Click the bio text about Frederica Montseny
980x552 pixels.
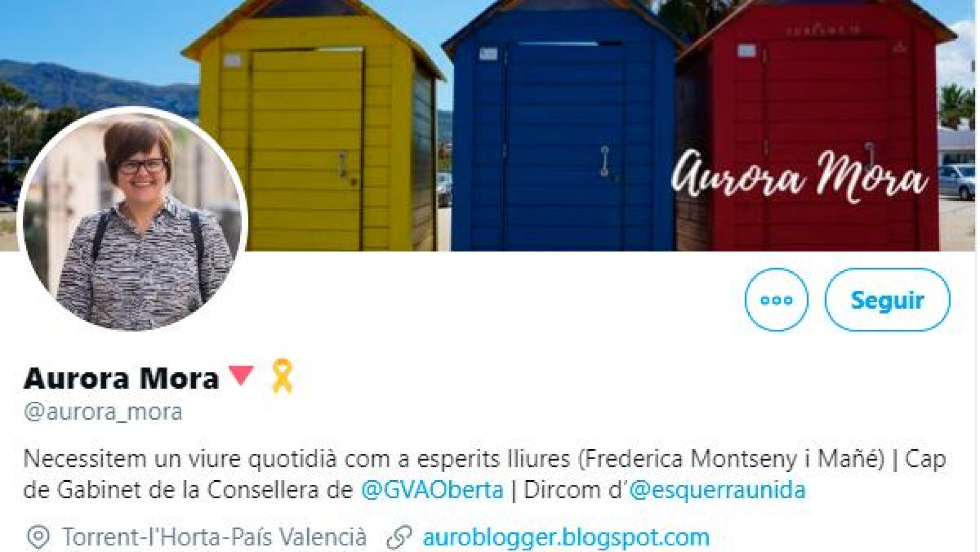click(x=454, y=459)
